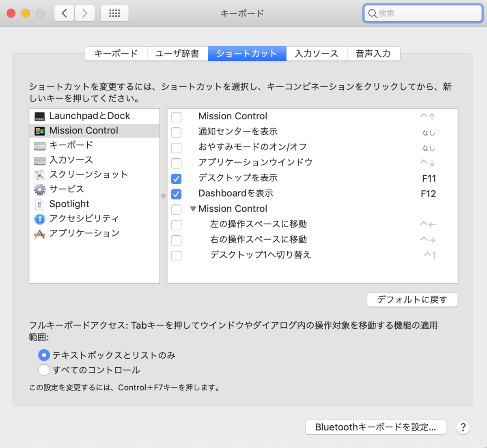Click the ^→ key combination
Image resolution: width=487 pixels, height=448 pixels.
(428, 239)
